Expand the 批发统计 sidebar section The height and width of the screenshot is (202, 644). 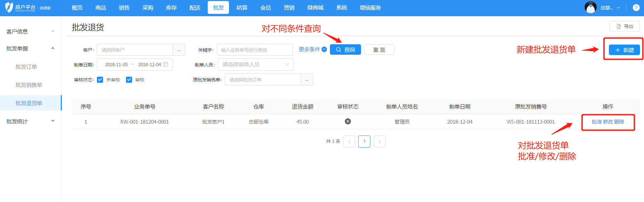pyautogui.click(x=30, y=121)
